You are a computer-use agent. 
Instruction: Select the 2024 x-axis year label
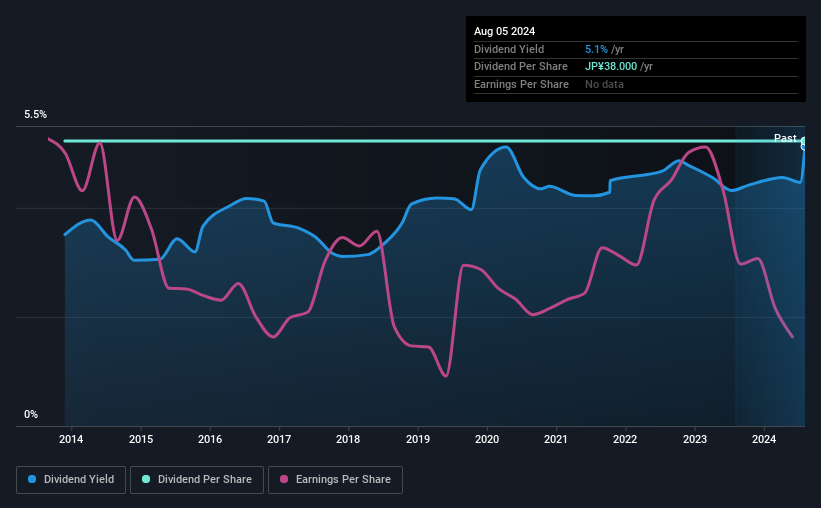(764, 439)
